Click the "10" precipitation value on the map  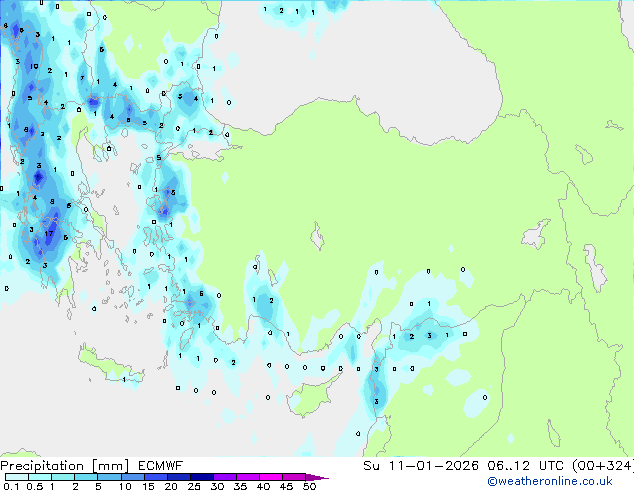point(34,66)
